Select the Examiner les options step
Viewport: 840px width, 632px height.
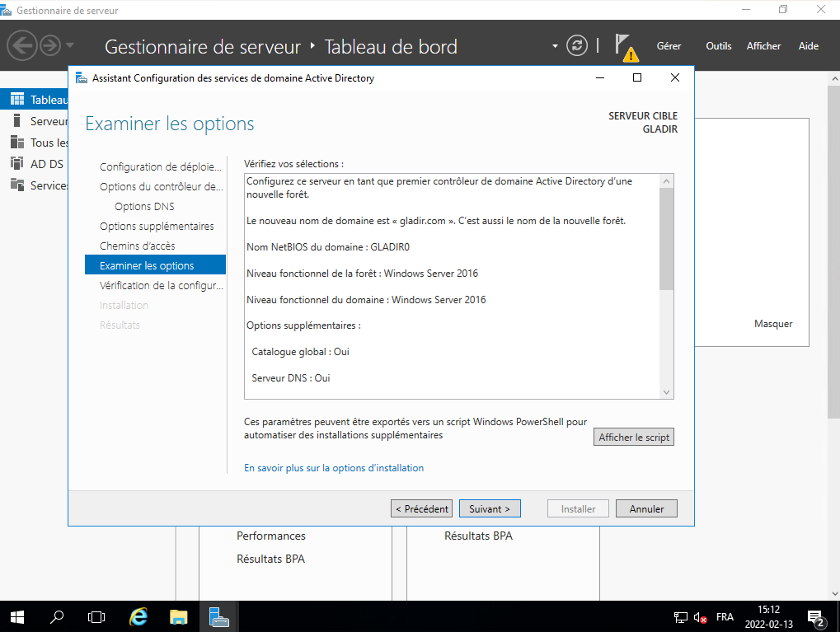[x=155, y=265]
